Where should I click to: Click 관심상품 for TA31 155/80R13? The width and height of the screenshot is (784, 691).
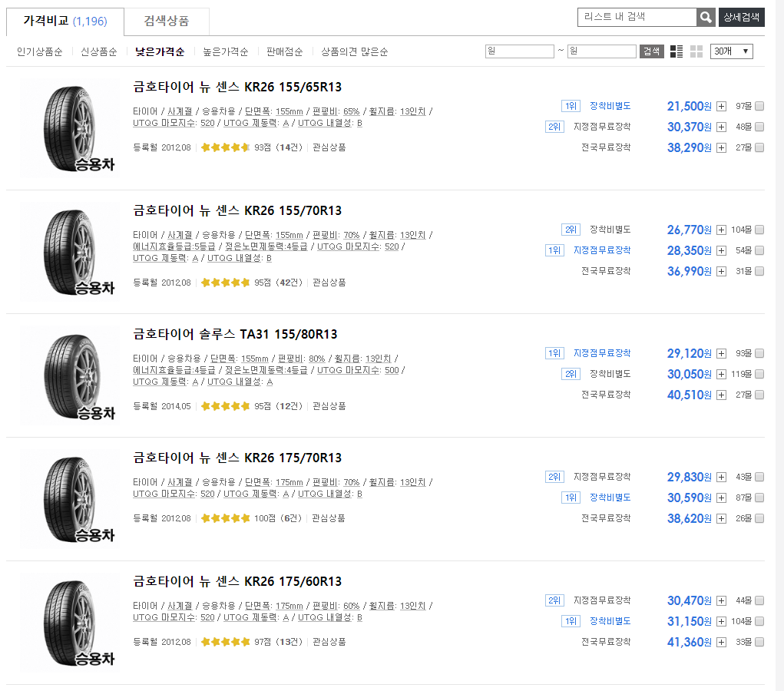(x=329, y=406)
